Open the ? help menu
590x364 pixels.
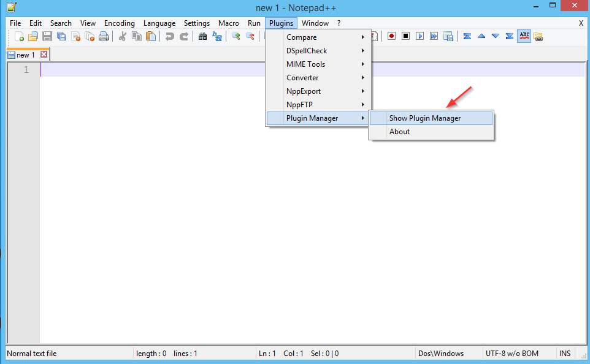tap(339, 23)
